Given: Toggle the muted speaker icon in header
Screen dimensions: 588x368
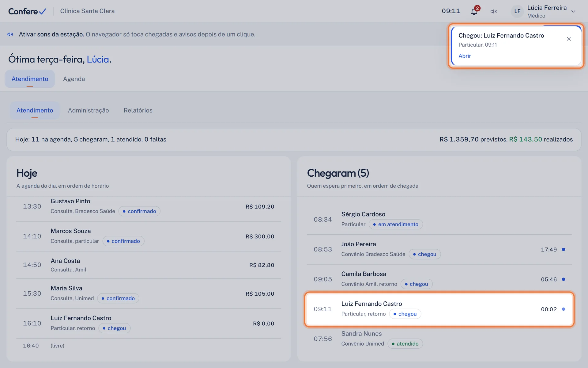Looking at the screenshot, I should click(493, 11).
